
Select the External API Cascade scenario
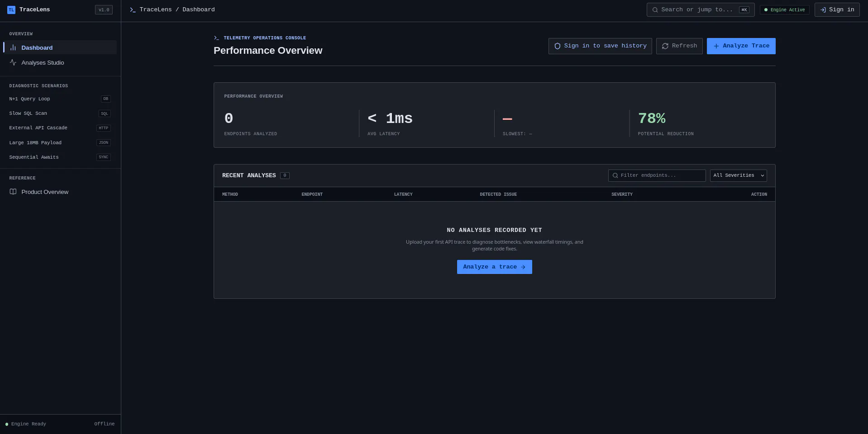coord(60,128)
